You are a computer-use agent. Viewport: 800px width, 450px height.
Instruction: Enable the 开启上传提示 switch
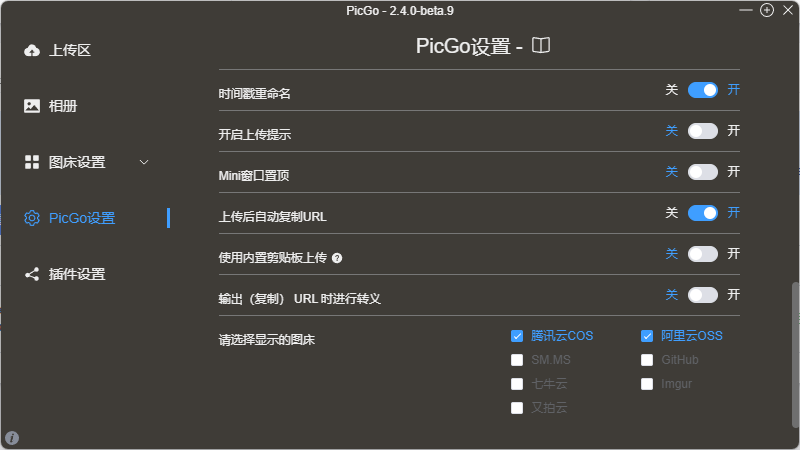pyautogui.click(x=703, y=131)
